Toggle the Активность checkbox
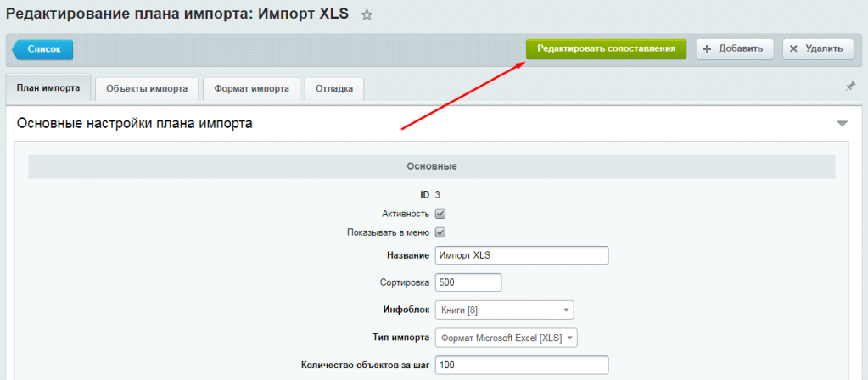The width and height of the screenshot is (868, 380). pos(440,214)
